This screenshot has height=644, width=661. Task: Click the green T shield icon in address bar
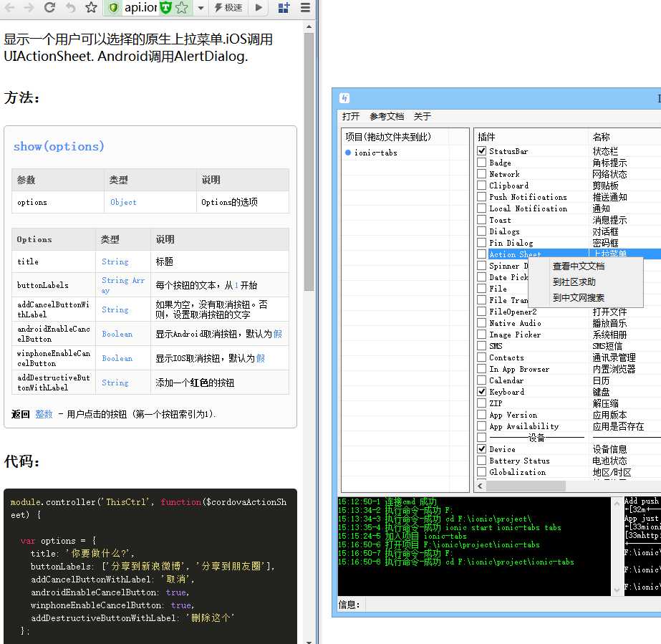click(166, 8)
